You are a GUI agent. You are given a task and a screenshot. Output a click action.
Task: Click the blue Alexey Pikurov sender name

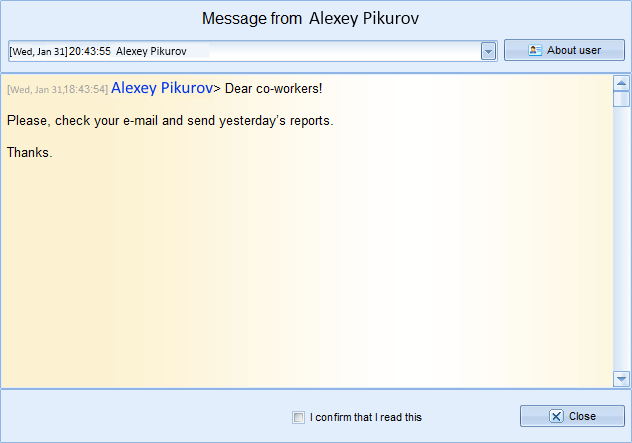coord(162,88)
